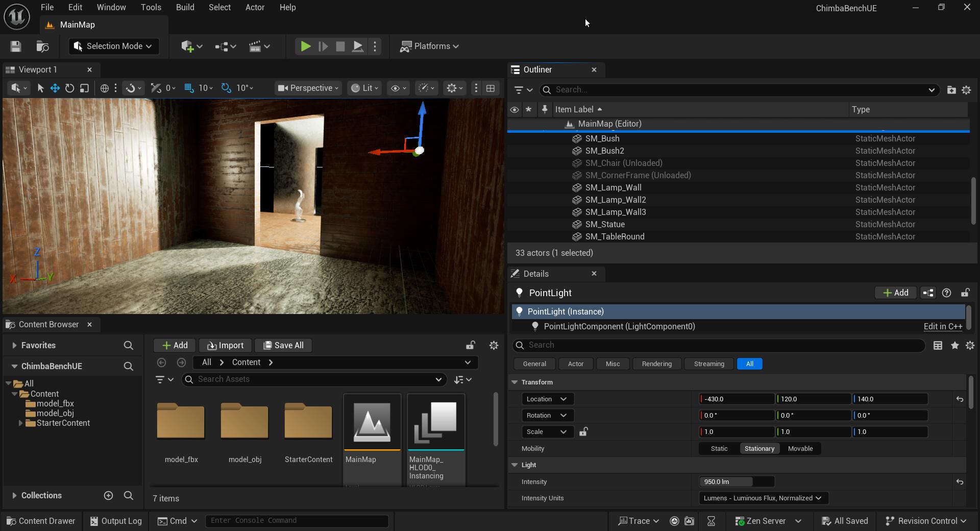Reset Intensity value to default arrow
980x531 pixels.
coord(960,482)
